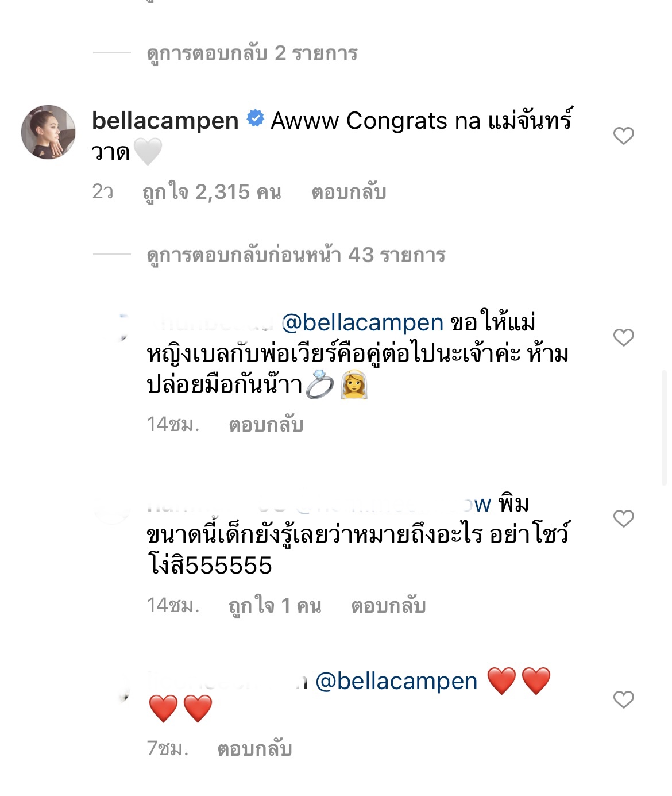
Task: Like the reply with four red hearts
Action: coord(623,699)
